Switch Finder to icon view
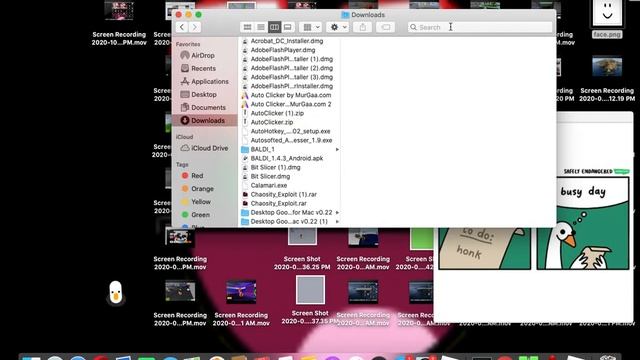 click(247, 27)
